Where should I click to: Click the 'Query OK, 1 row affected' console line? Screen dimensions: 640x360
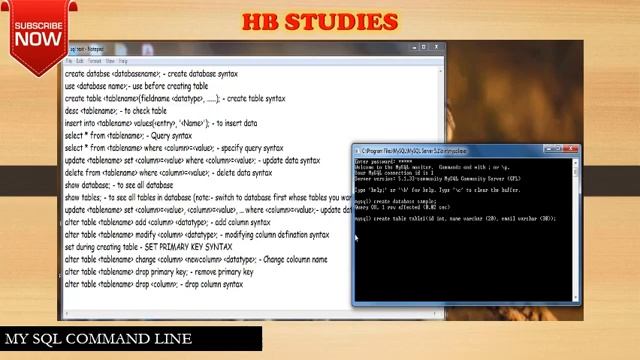[402, 207]
